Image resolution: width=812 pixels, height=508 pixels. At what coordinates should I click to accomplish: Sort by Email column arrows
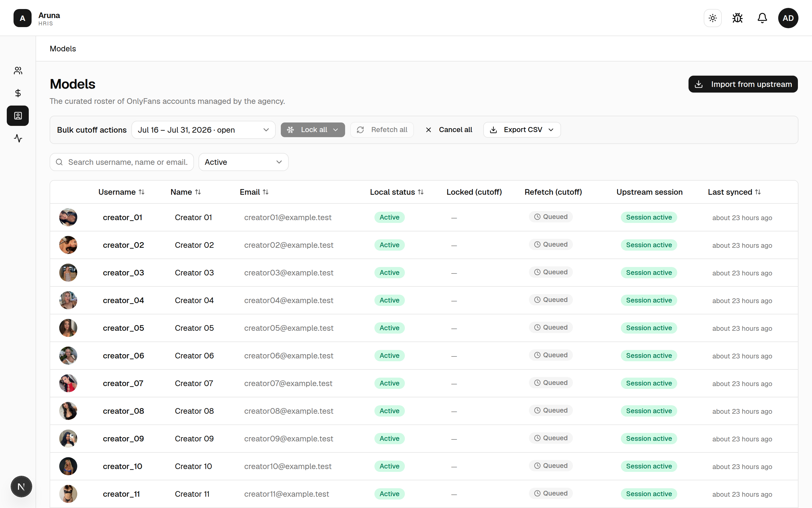(266, 192)
